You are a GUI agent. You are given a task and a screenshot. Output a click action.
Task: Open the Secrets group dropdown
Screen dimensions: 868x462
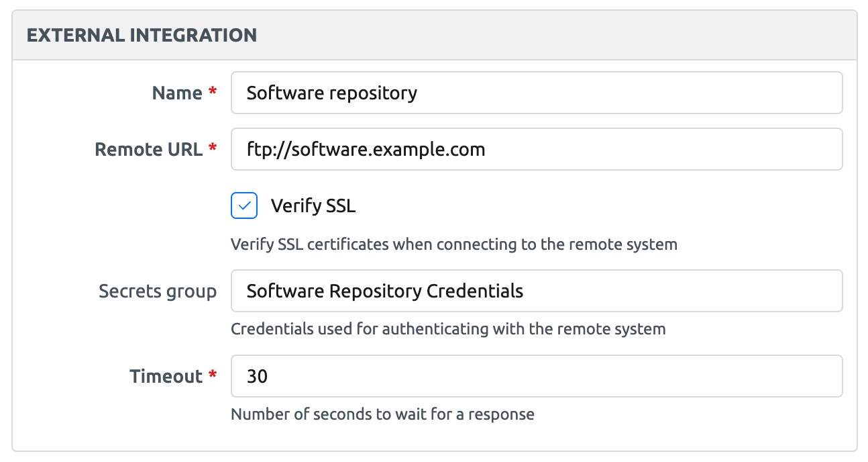(536, 291)
